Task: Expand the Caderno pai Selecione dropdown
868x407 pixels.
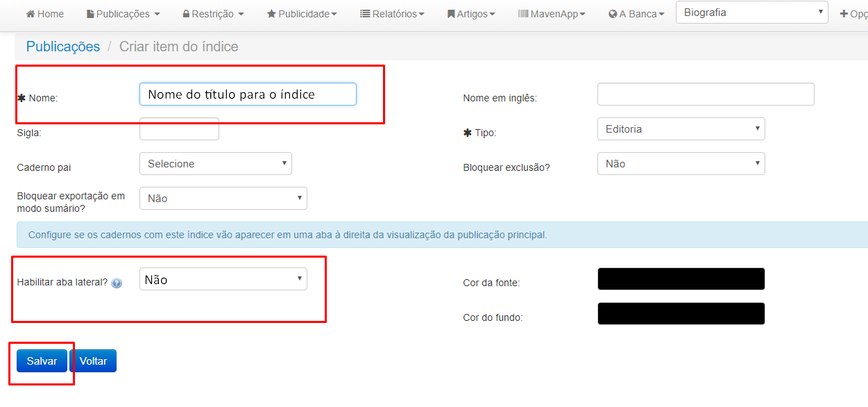Action: tap(216, 164)
